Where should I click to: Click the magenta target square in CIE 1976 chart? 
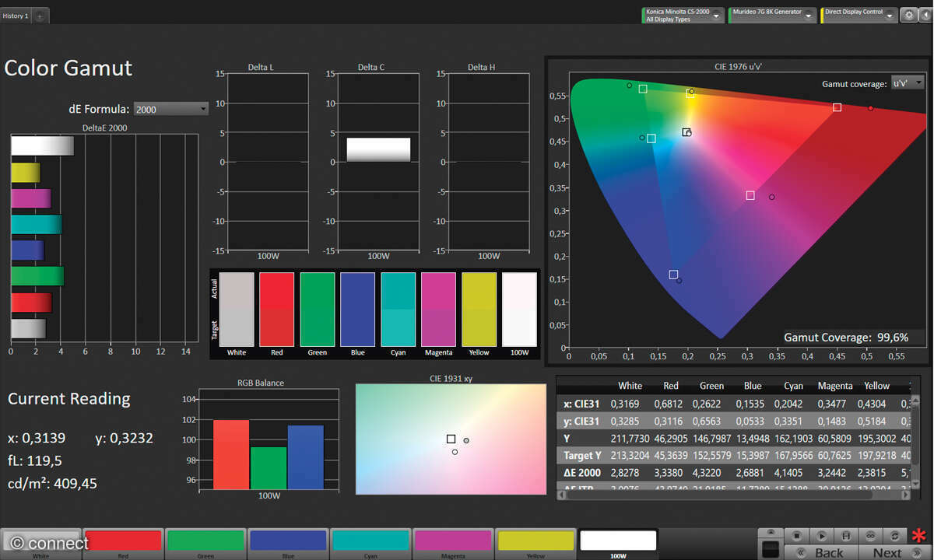click(x=750, y=195)
